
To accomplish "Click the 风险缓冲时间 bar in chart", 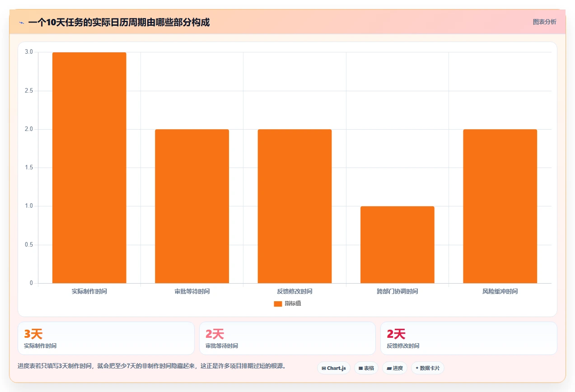I will point(500,206).
